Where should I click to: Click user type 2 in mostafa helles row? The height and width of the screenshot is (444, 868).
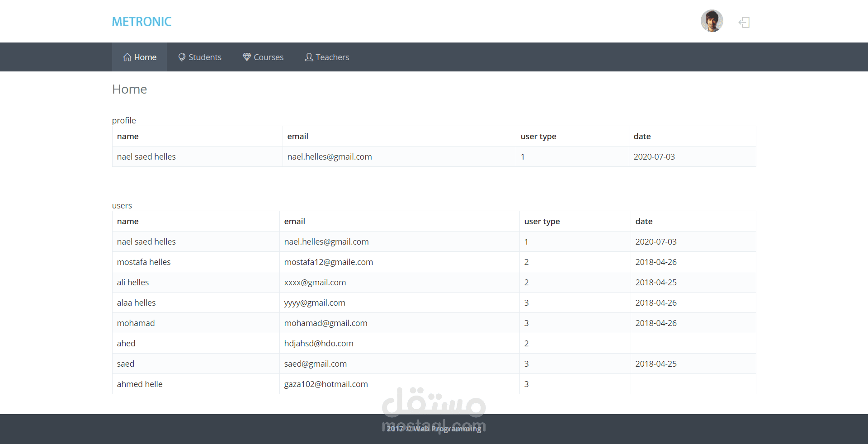tap(526, 262)
